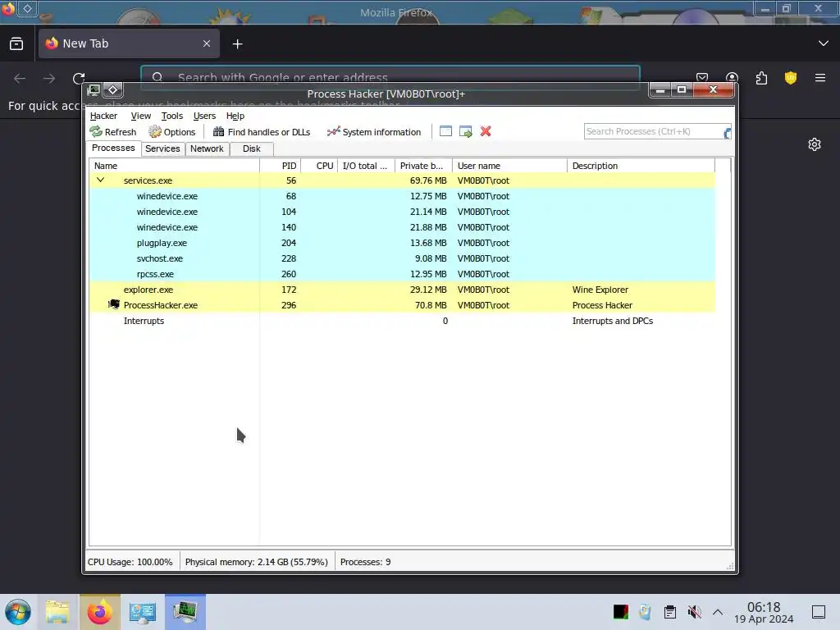
Task: Click the taskbar clock 06:18
Action: point(764,613)
